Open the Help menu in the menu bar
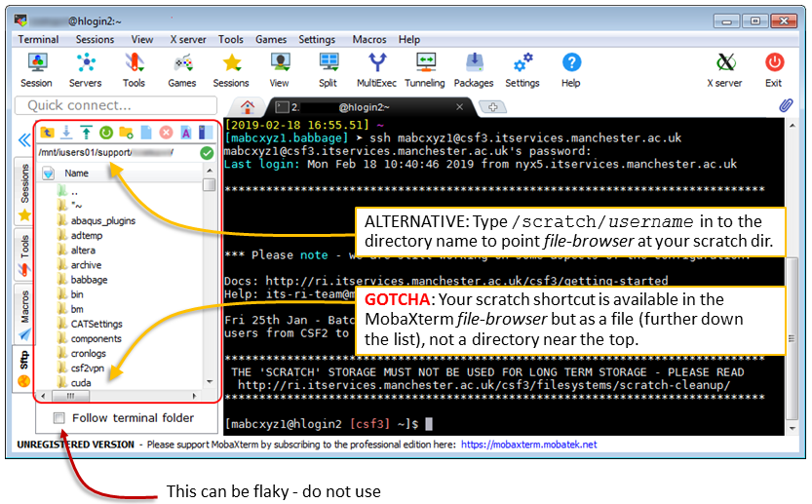The height and width of the screenshot is (504, 812). tap(409, 39)
